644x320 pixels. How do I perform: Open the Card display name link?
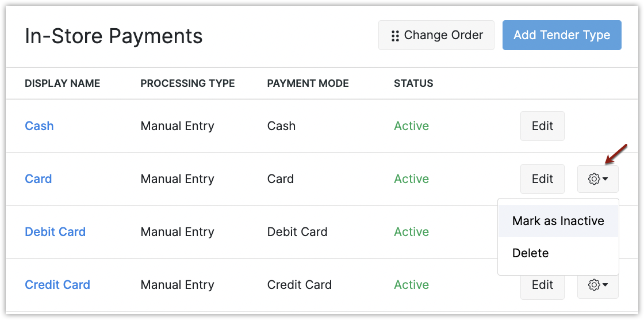coord(39,179)
